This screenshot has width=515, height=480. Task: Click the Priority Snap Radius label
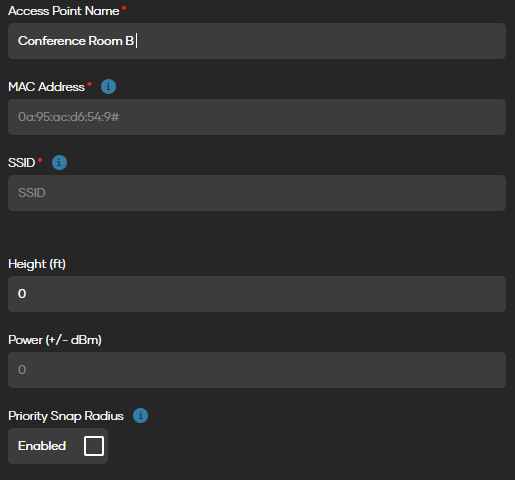[x=66, y=416]
